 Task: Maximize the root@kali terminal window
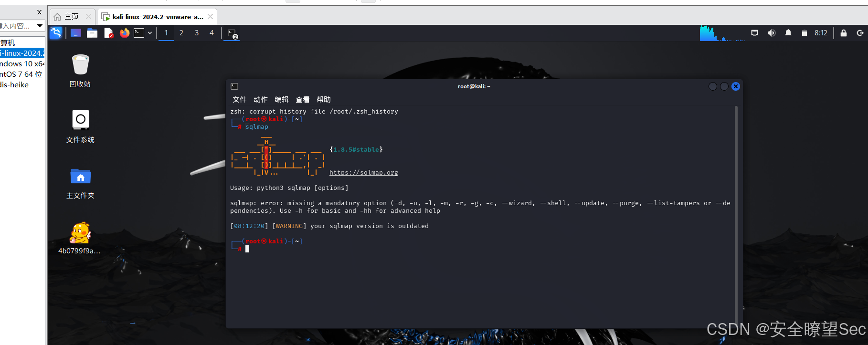(724, 86)
